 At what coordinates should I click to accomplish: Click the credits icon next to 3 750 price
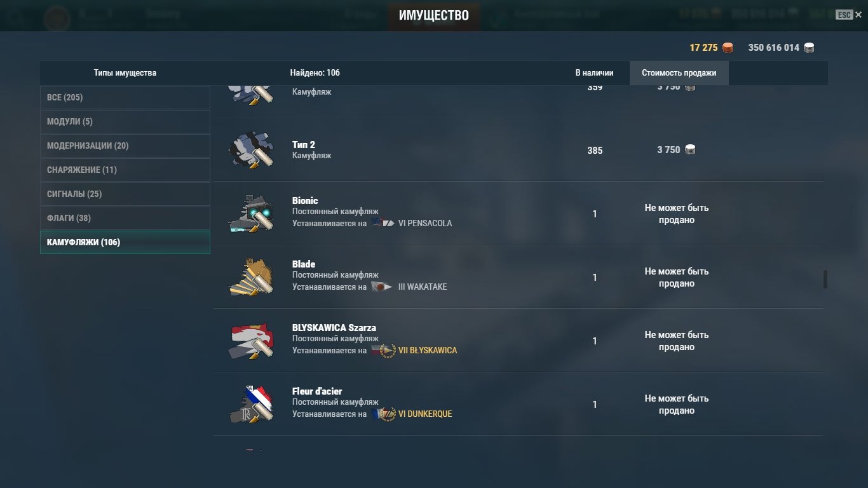(x=690, y=150)
